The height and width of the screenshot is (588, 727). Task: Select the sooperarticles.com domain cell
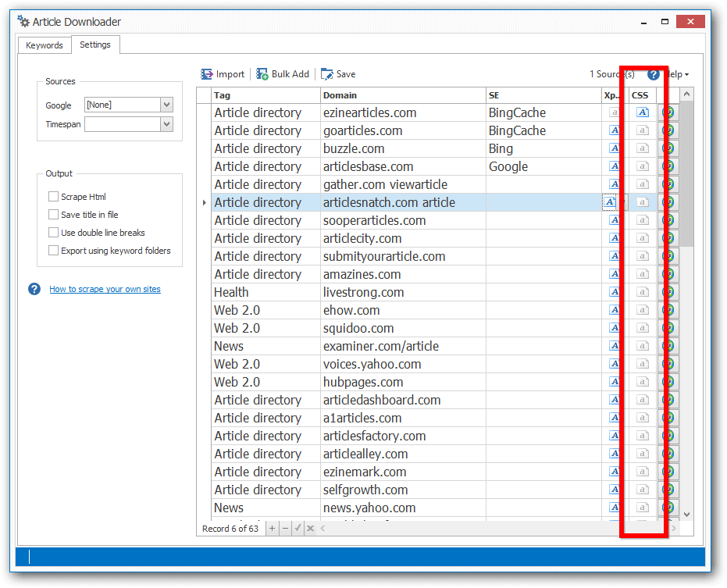coord(403,220)
